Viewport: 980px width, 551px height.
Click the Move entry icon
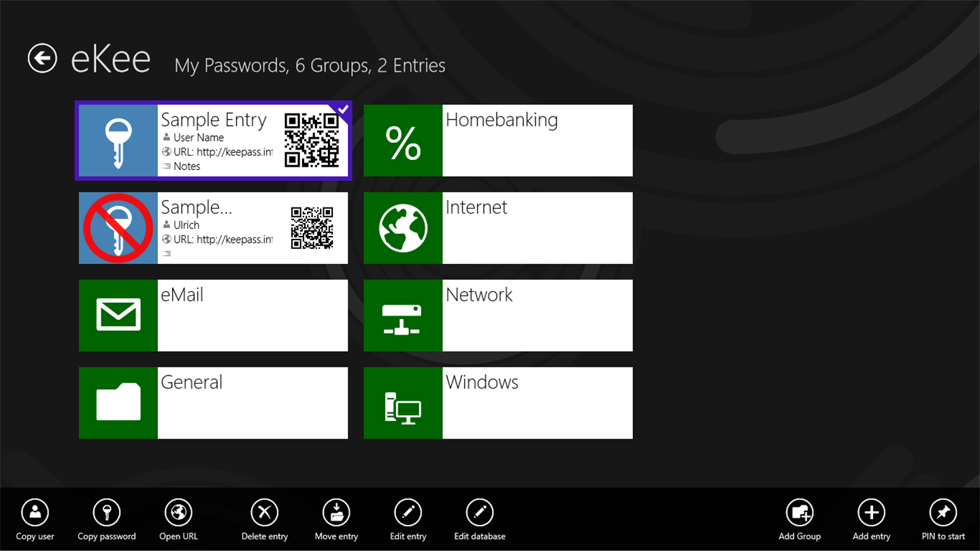[x=336, y=512]
